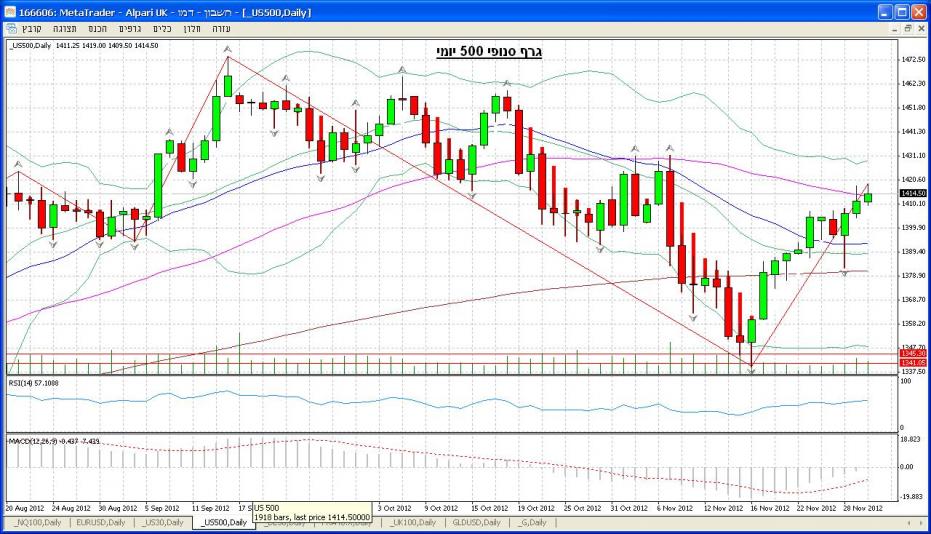
Task: Click the MetaTrader title bar icon
Action: click(x=10, y=11)
